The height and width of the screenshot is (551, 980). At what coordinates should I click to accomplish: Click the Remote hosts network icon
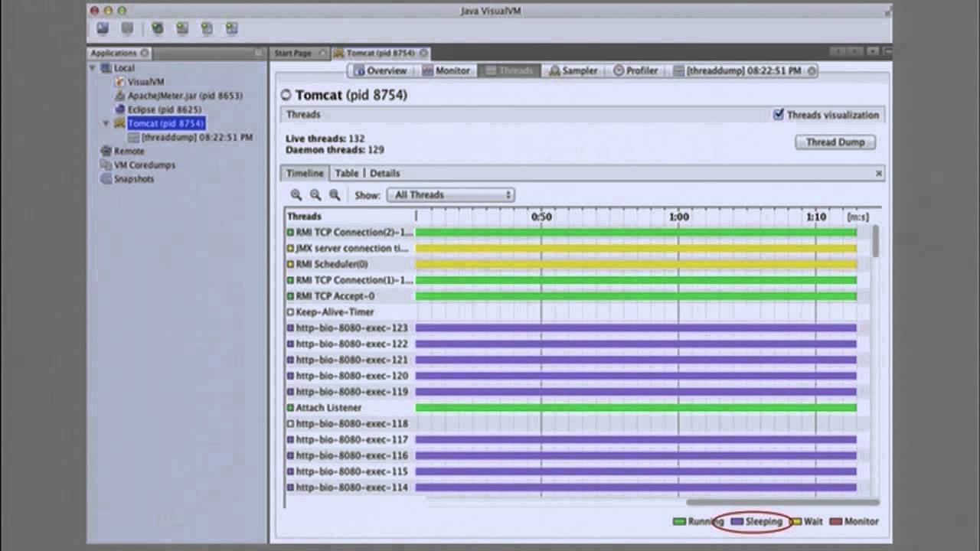(106, 151)
